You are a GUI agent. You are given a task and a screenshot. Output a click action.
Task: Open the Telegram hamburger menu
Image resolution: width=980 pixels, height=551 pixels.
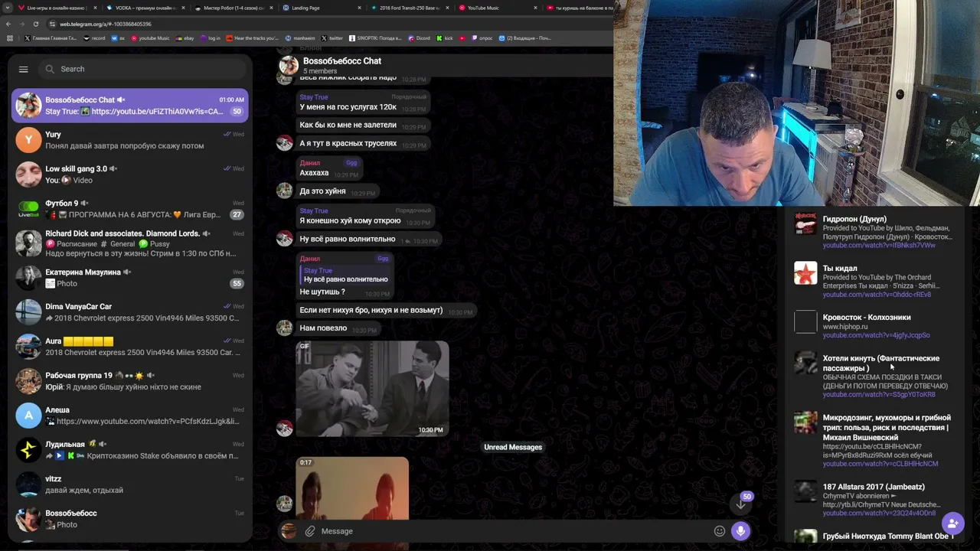click(23, 69)
